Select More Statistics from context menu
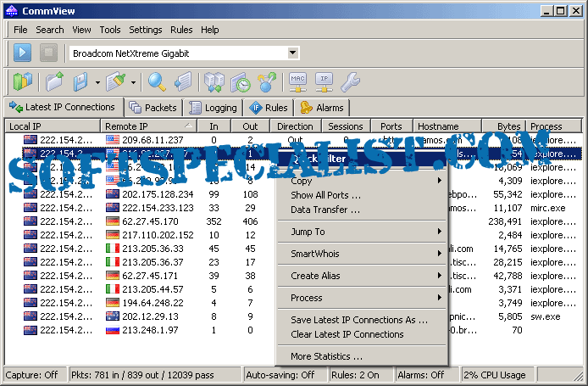 (x=326, y=356)
